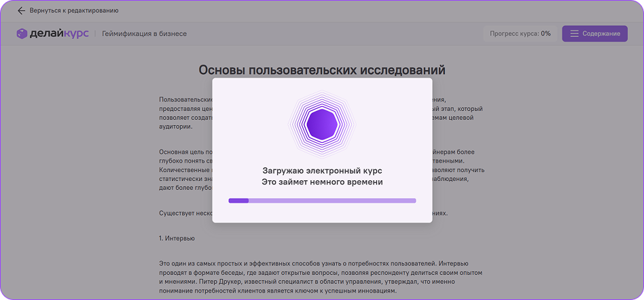Click the purple octagon loading animation
The width and height of the screenshot is (644, 300).
point(322,123)
